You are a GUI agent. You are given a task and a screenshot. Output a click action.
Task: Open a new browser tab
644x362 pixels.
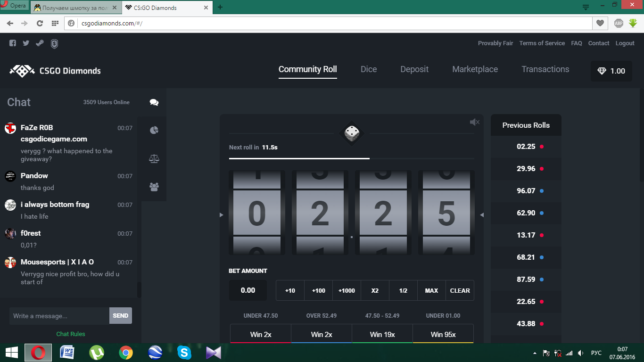220,7
